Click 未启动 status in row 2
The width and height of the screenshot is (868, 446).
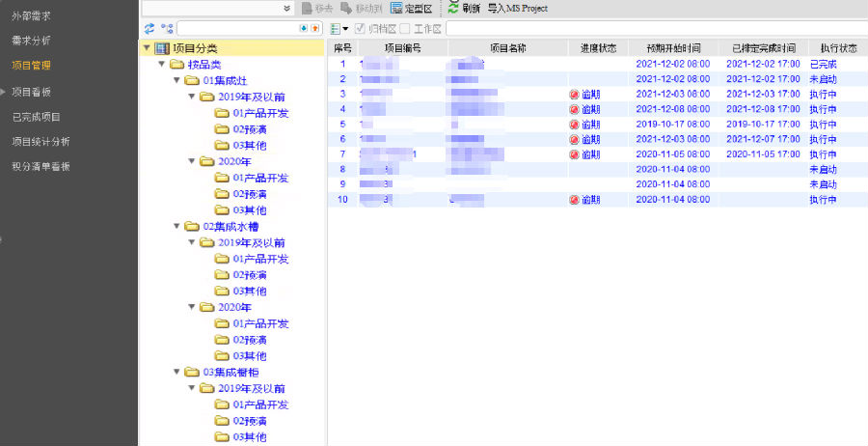[824, 79]
